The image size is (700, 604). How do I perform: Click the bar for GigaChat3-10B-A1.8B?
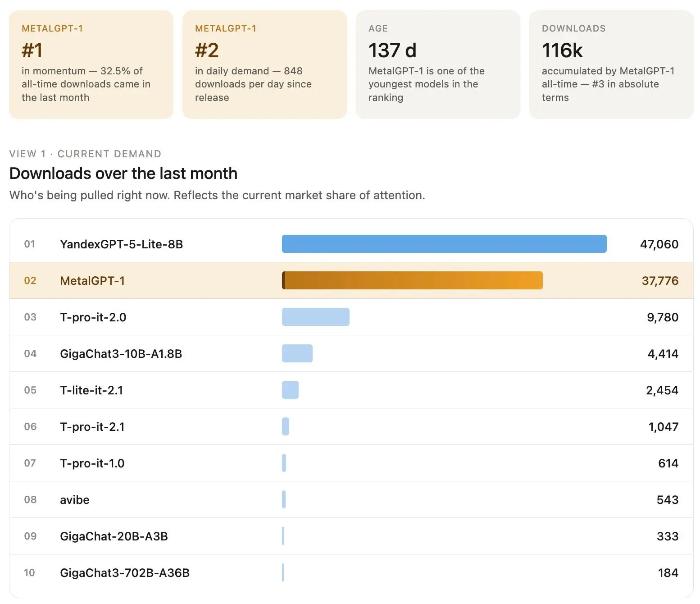pyautogui.click(x=297, y=353)
